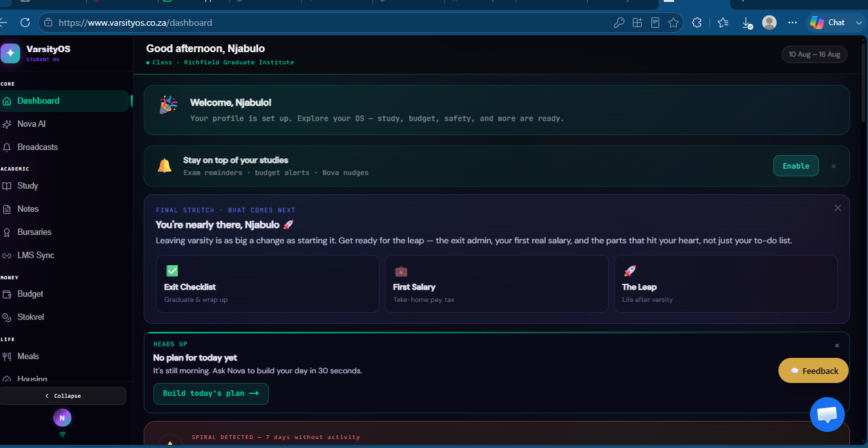Viewport: 868px width, 448px height.
Task: Open the Exit Checklist card
Action: click(267, 284)
